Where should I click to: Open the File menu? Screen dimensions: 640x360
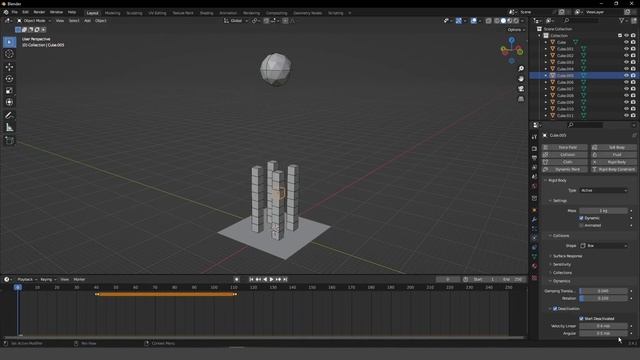pos(15,12)
